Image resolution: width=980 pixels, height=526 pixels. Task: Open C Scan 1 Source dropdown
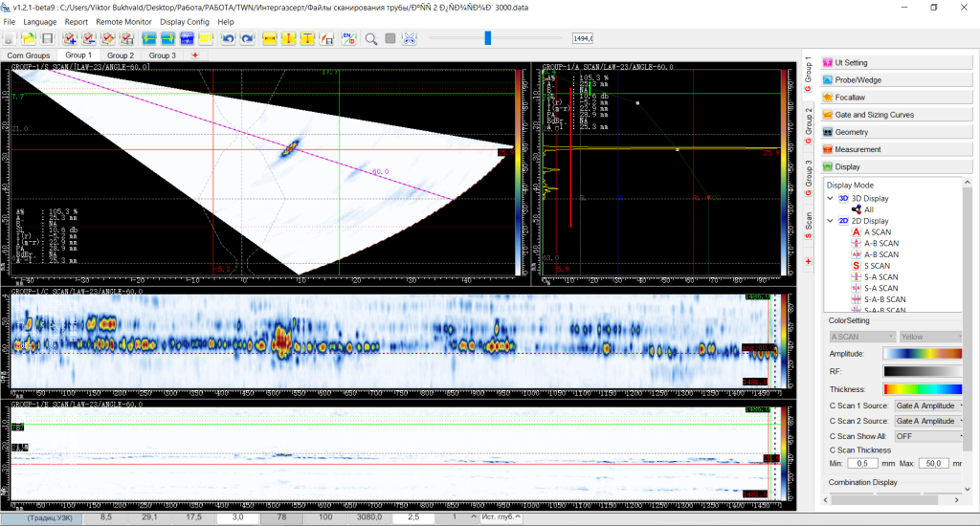tap(927, 405)
